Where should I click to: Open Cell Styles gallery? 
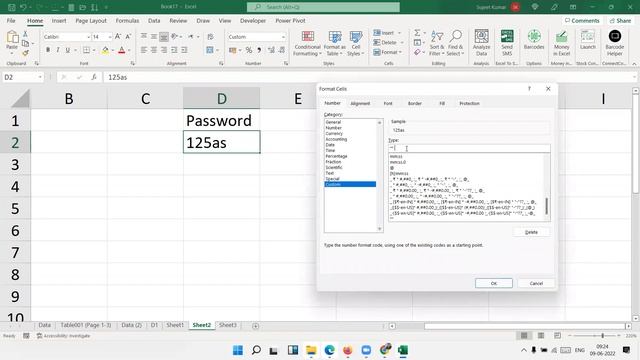(x=356, y=43)
